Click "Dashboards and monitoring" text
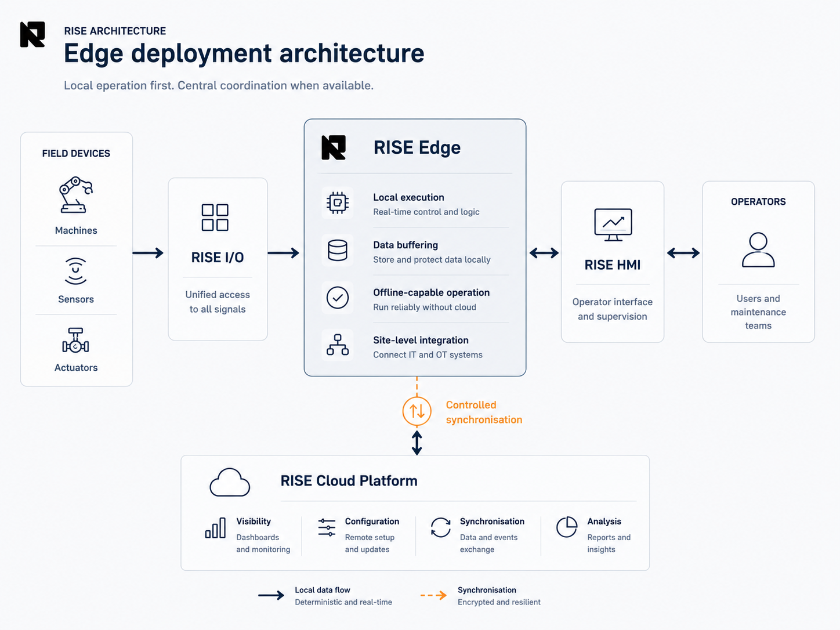The width and height of the screenshot is (840, 630). click(263, 544)
